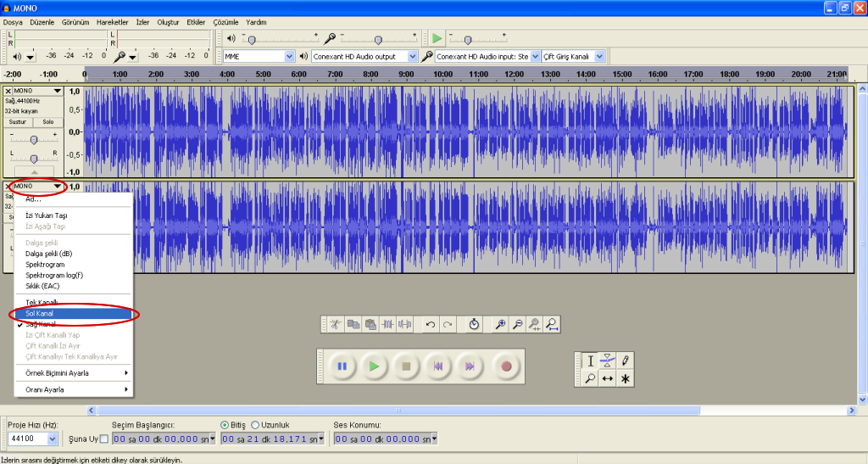Zoom in with the plus magnifier icon

500,325
